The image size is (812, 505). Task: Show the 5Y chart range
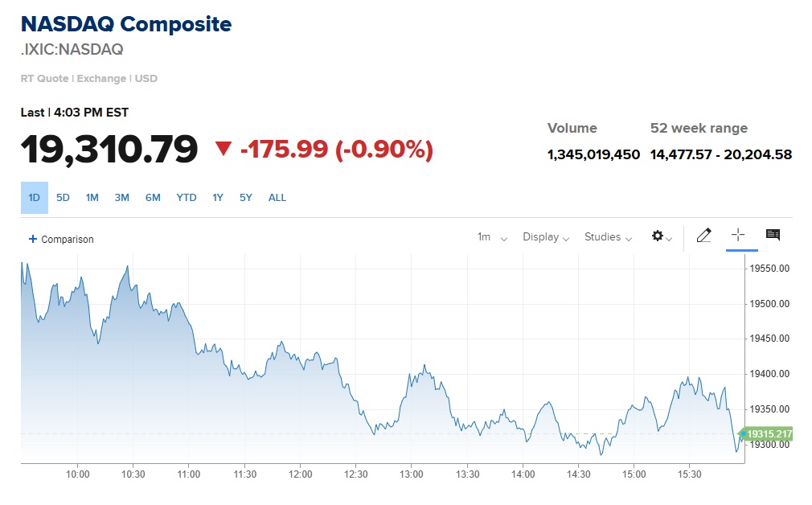click(x=246, y=198)
